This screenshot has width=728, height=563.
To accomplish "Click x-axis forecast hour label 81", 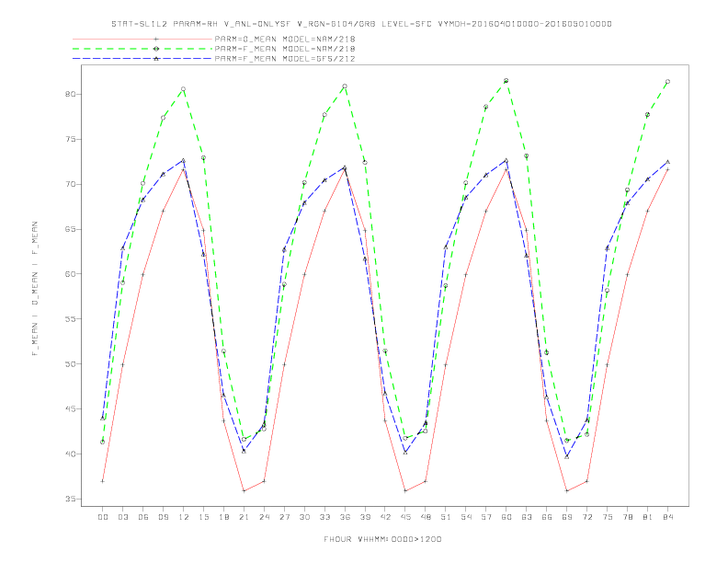I will (648, 517).
